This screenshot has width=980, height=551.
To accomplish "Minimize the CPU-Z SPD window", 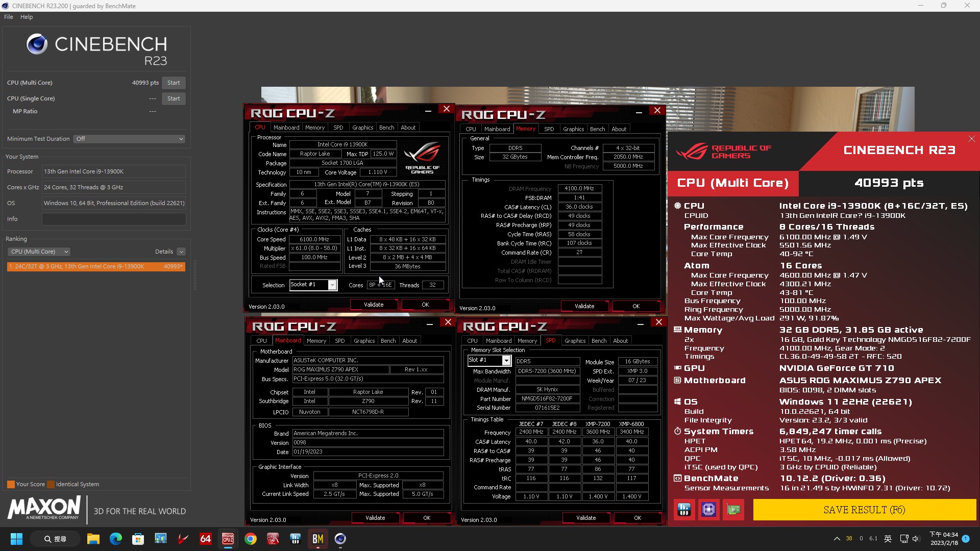I will (x=640, y=322).
